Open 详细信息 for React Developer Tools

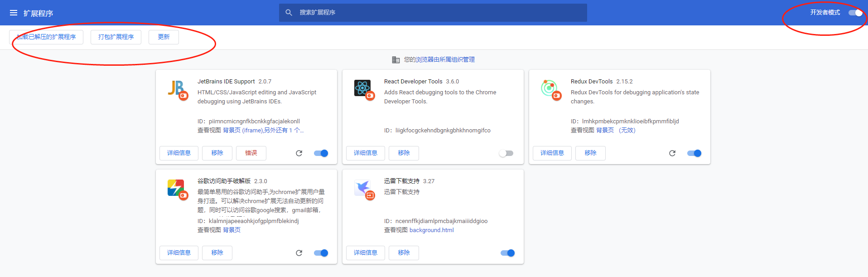(x=366, y=153)
